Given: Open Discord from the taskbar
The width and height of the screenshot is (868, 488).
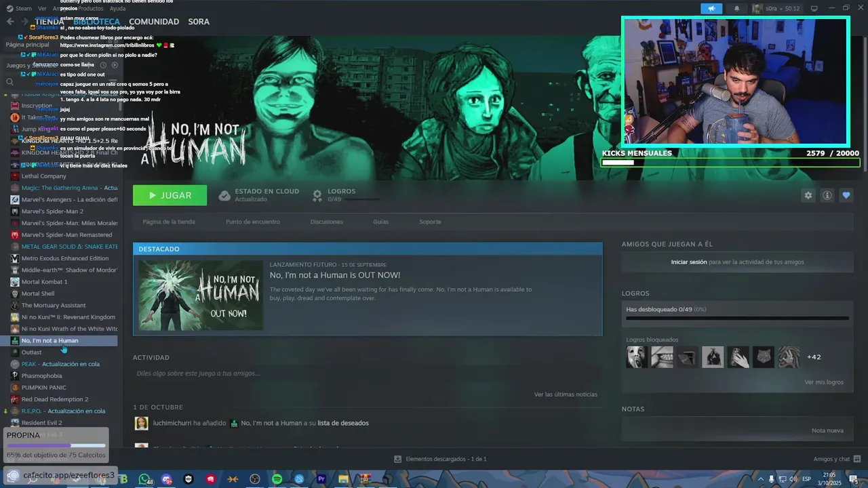Looking at the screenshot, I should coord(167,479).
